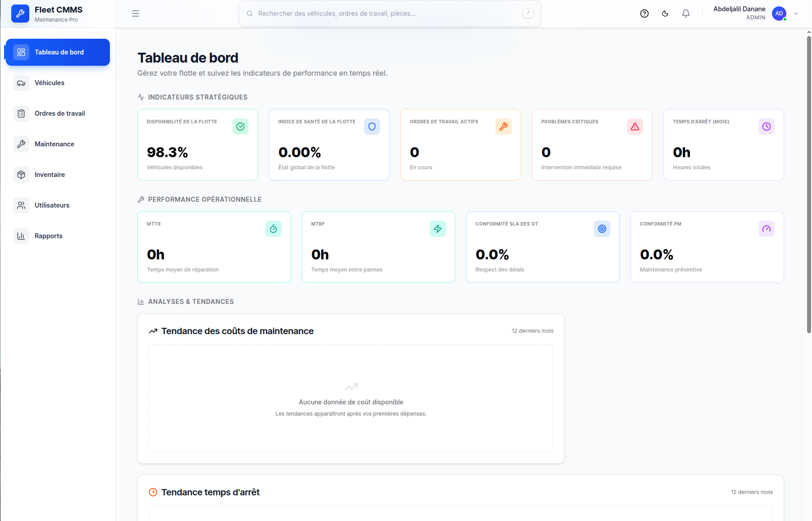Image resolution: width=812 pixels, height=521 pixels.
Task: Click the Abdeljalil Danane user name
Action: point(739,9)
